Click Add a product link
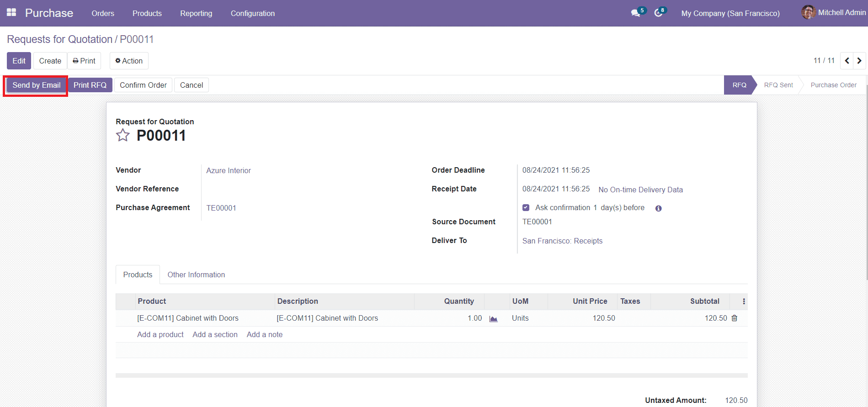The image size is (868, 407). [160, 334]
